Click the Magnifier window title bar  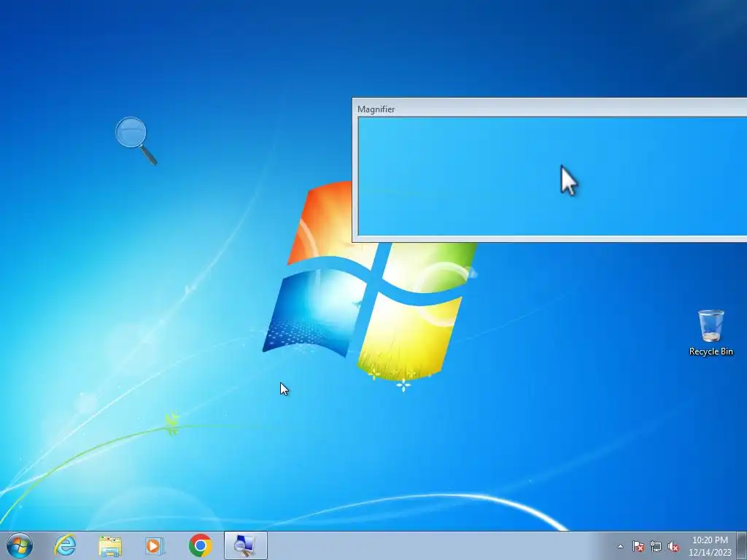pos(550,109)
